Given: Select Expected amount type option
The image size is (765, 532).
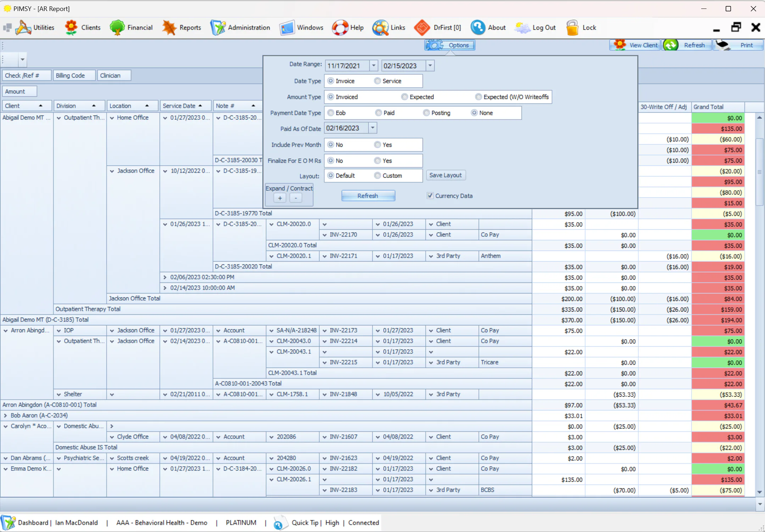Looking at the screenshot, I should point(404,97).
